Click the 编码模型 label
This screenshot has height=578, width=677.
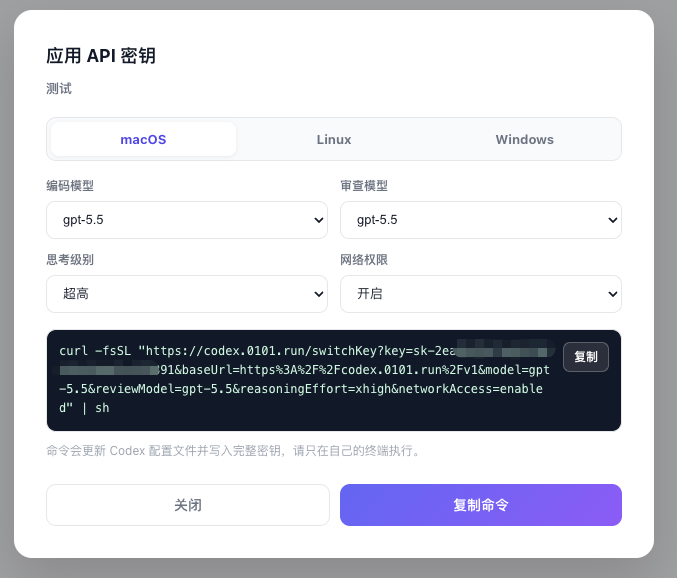pyautogui.click(x=70, y=186)
